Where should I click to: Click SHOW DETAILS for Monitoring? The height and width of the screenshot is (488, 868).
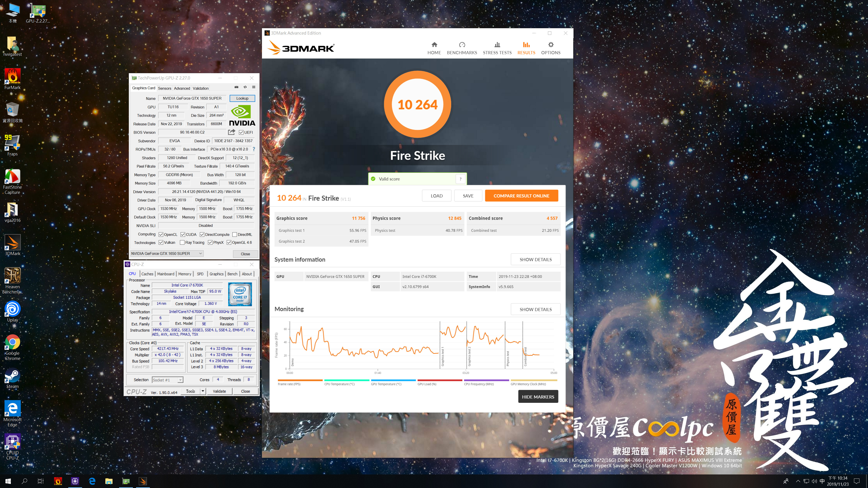535,309
